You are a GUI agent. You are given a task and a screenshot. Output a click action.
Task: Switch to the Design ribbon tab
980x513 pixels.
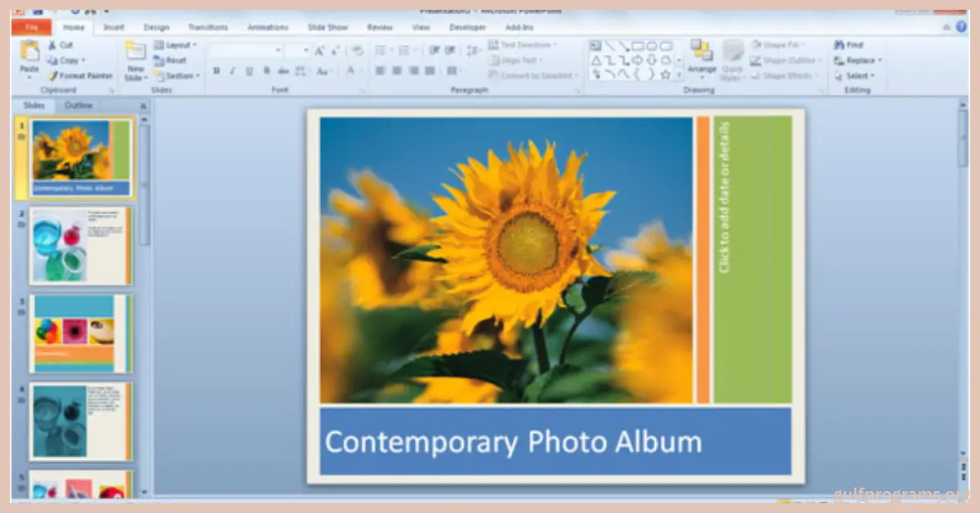click(156, 27)
